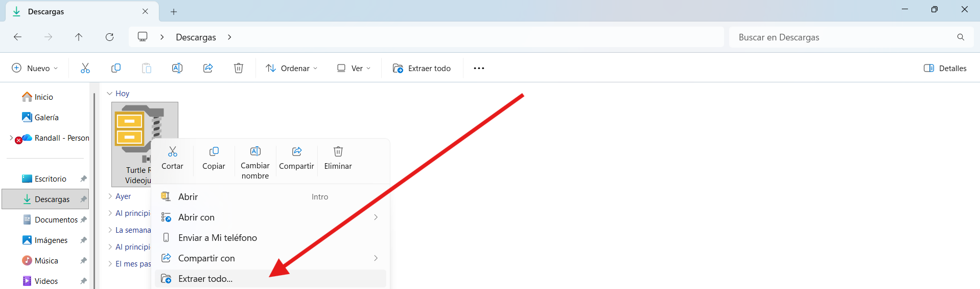Screen dimensions: 980x289
Task: Choose Copiar in the context menu
Action: (214, 158)
